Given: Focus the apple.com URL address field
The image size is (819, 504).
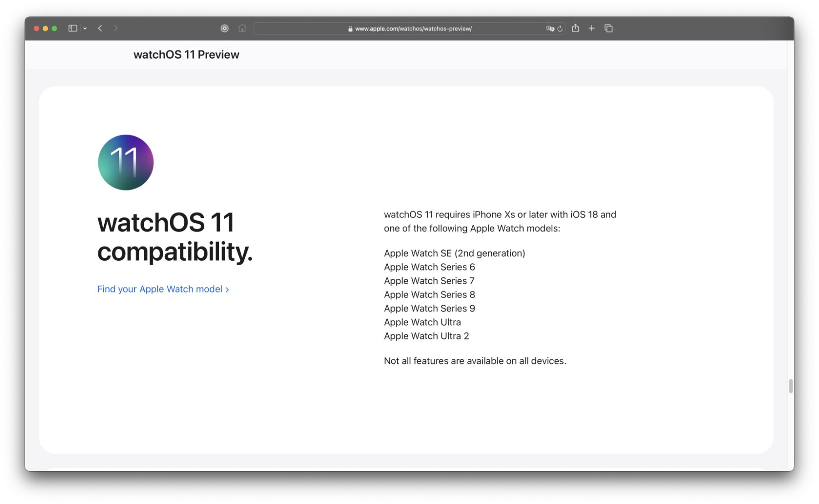Looking at the screenshot, I should click(x=409, y=29).
